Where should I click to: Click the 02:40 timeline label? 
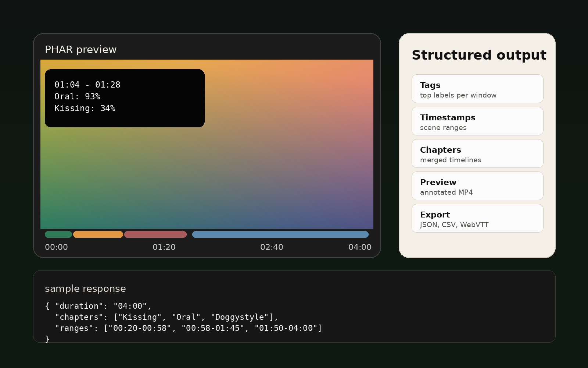pyautogui.click(x=272, y=247)
